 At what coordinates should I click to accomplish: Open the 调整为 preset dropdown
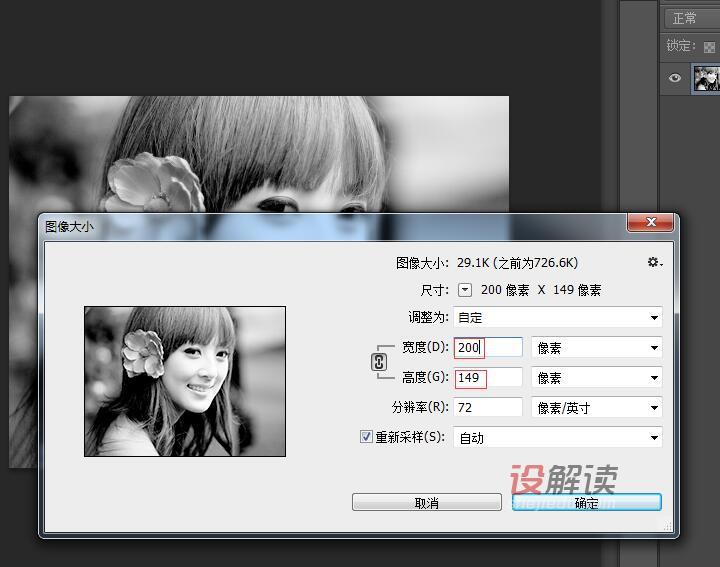(557, 317)
